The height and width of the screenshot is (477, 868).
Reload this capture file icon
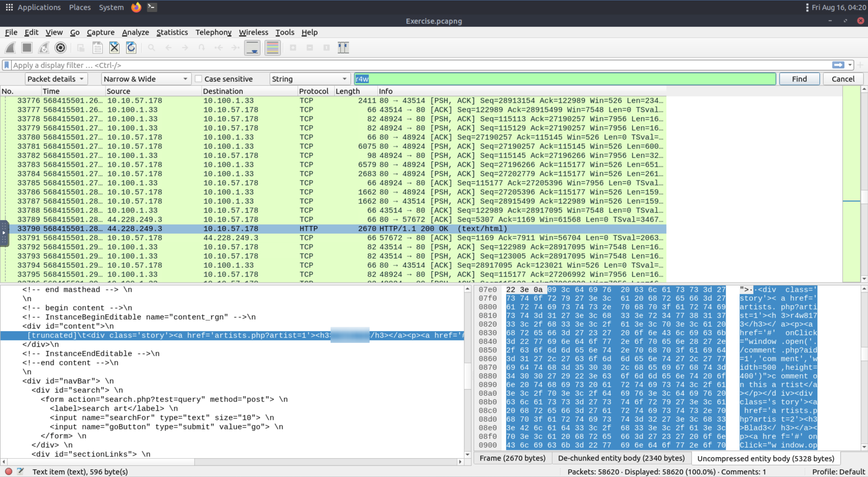tap(131, 48)
